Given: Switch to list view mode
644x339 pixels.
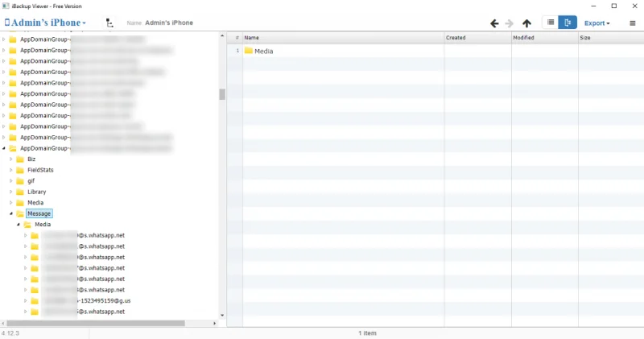Looking at the screenshot, I should click(x=549, y=23).
